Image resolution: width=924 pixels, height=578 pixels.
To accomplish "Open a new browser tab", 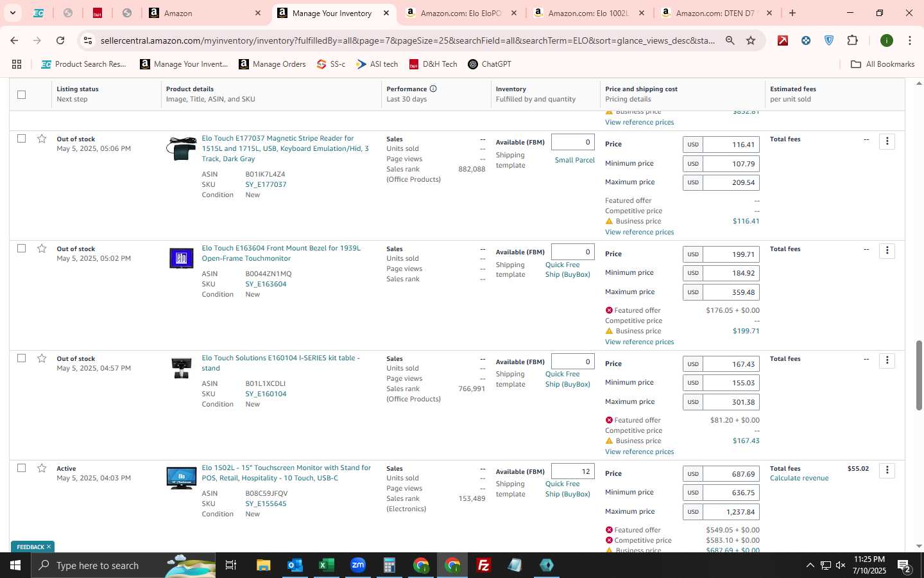I will pyautogui.click(x=792, y=13).
